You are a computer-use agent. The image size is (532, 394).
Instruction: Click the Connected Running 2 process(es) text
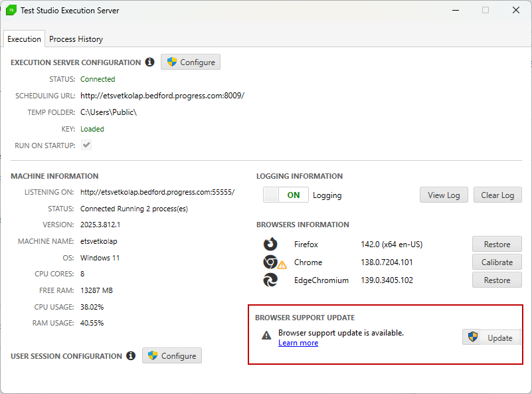pyautogui.click(x=134, y=209)
